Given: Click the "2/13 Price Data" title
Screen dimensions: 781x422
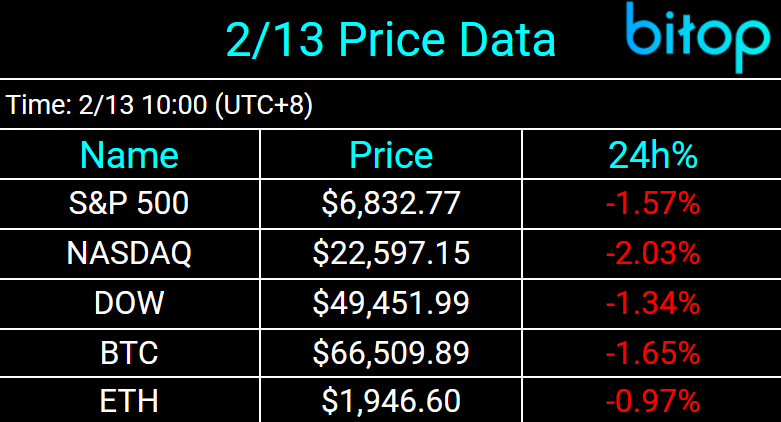Looking at the screenshot, I should 390,40.
